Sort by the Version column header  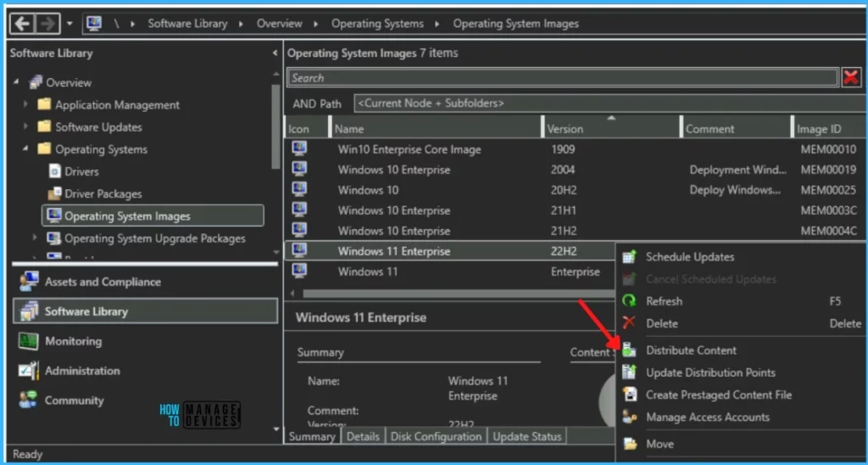coord(611,129)
